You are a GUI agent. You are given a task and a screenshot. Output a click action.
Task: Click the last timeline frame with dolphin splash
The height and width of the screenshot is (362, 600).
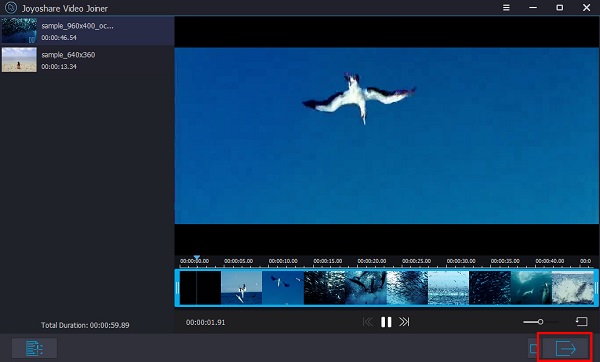tap(573, 288)
